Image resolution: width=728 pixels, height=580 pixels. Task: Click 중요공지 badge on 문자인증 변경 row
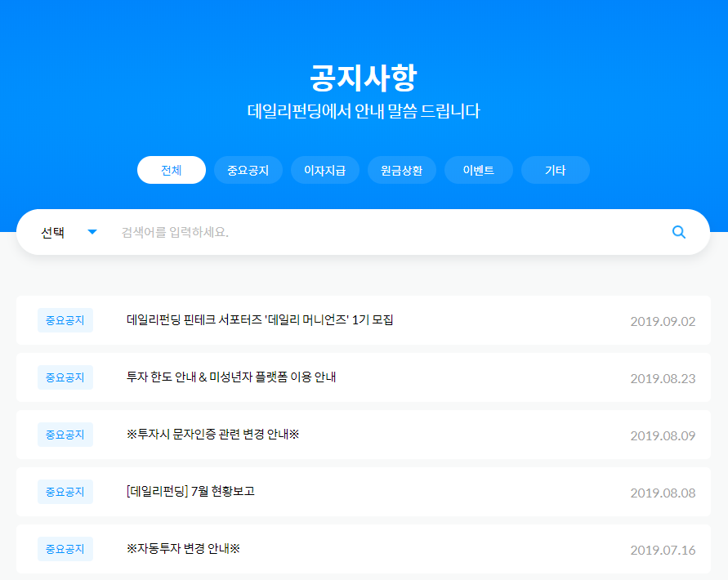pos(65,435)
